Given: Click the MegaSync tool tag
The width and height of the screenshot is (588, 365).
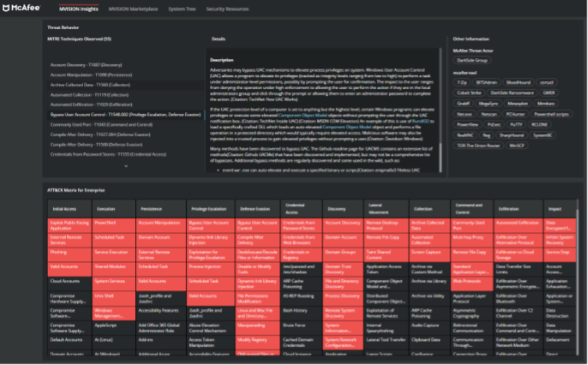Looking at the screenshot, I should coord(488,103).
